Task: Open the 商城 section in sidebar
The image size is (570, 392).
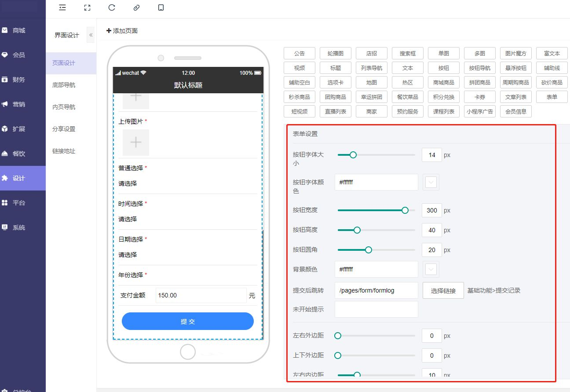Action: coord(19,30)
